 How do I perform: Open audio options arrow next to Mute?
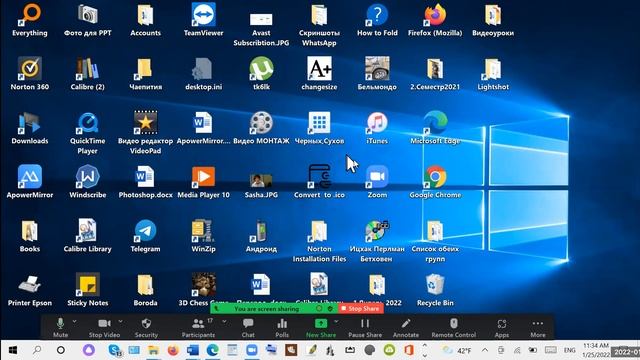[x=74, y=322]
